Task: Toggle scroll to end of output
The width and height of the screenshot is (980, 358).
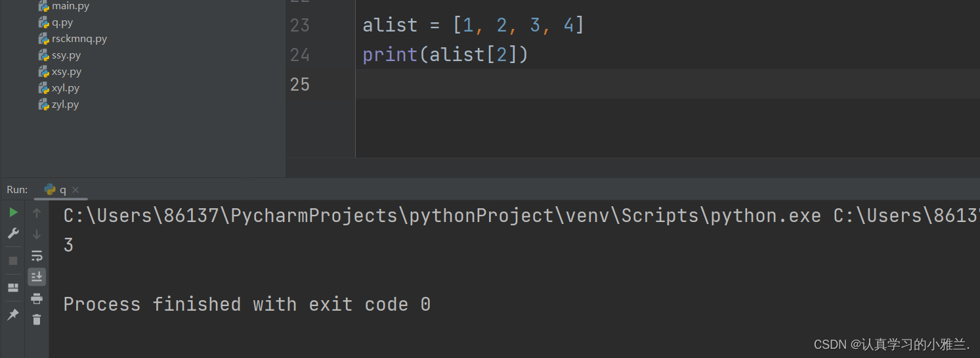Action: pos(37,277)
